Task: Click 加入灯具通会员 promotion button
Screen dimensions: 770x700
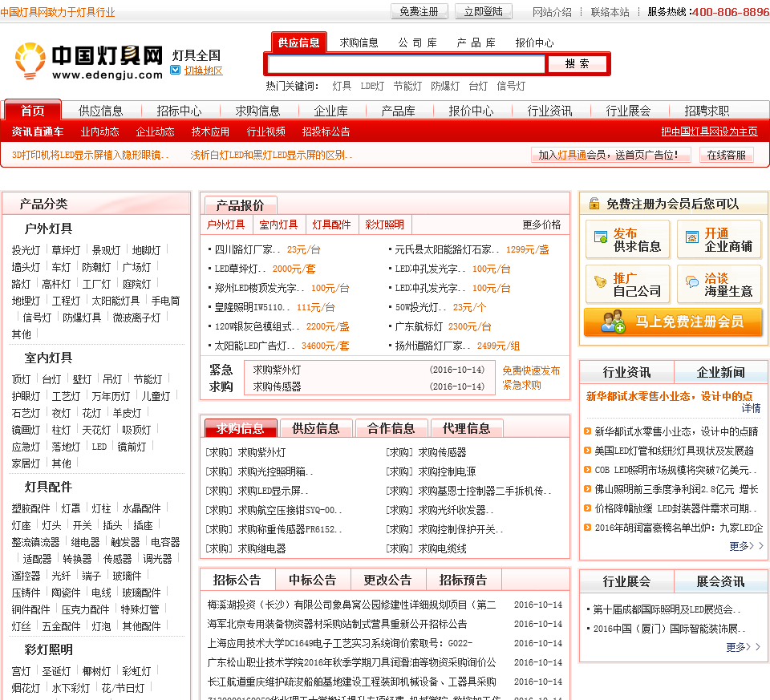Action: coord(610,155)
